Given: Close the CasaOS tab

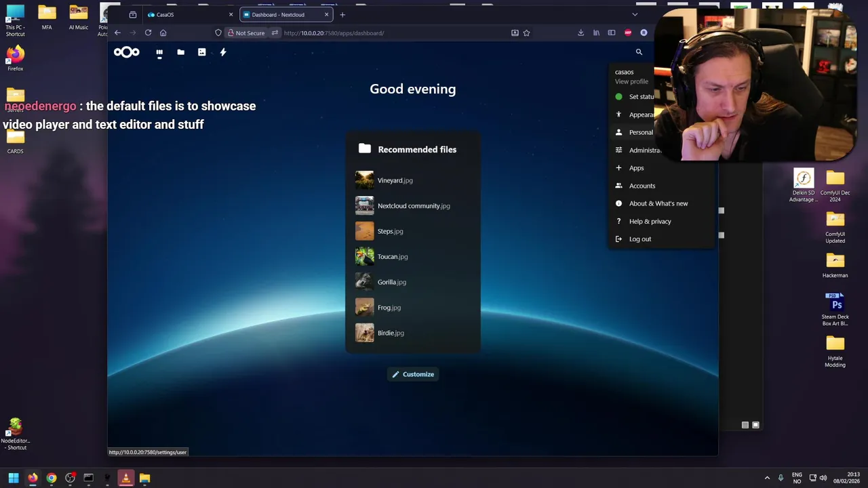Looking at the screenshot, I should 231,14.
